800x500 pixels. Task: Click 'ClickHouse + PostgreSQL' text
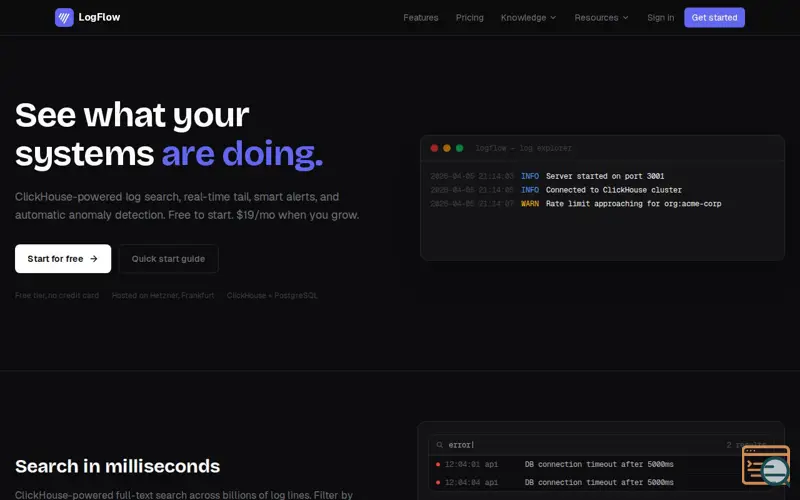point(272,295)
